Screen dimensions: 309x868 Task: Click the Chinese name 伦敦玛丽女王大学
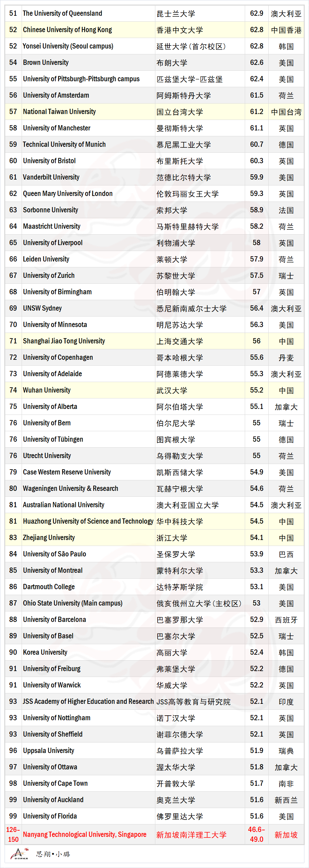coord(187,194)
